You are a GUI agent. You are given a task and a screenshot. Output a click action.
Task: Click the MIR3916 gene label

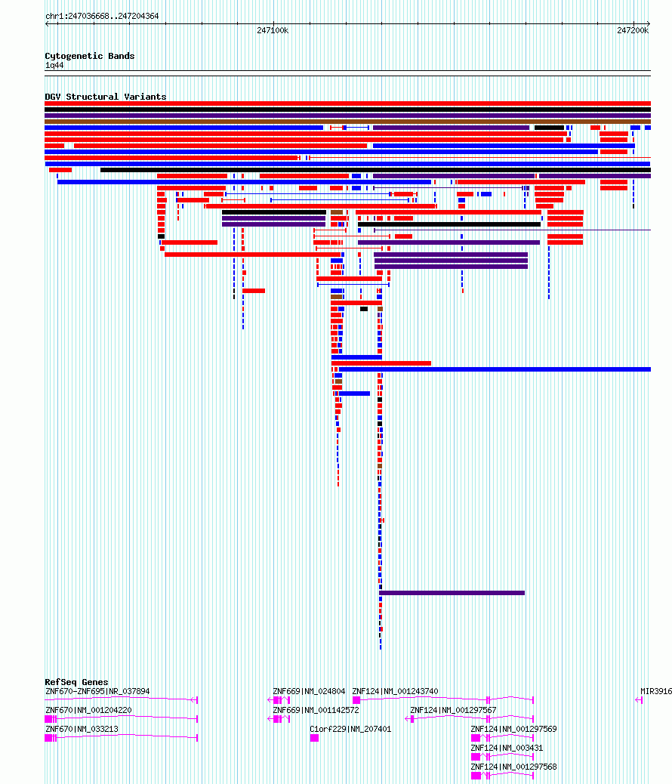pos(656,692)
